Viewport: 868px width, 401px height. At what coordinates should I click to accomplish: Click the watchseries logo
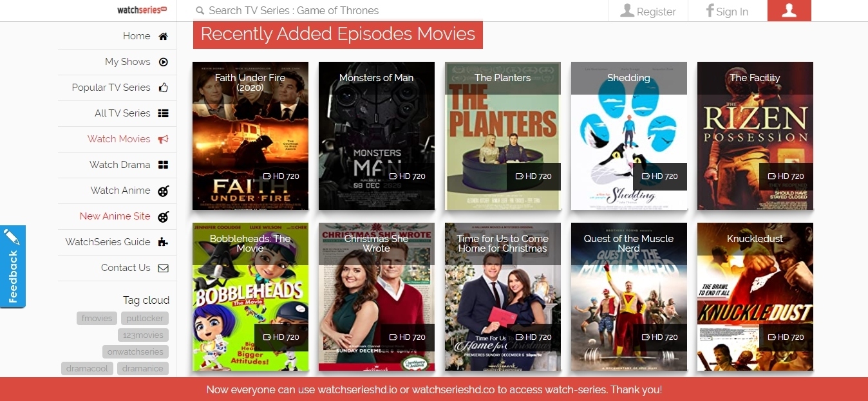(142, 10)
